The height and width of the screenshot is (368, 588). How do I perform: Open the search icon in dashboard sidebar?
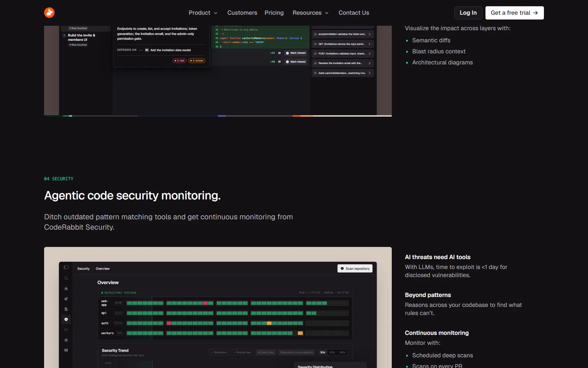66,278
